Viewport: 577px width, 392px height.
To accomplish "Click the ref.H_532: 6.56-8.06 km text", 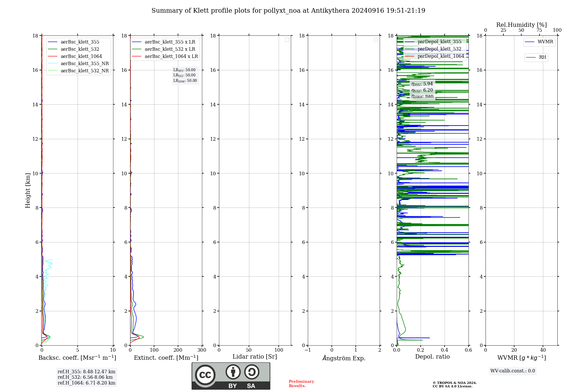I will click(x=85, y=377).
